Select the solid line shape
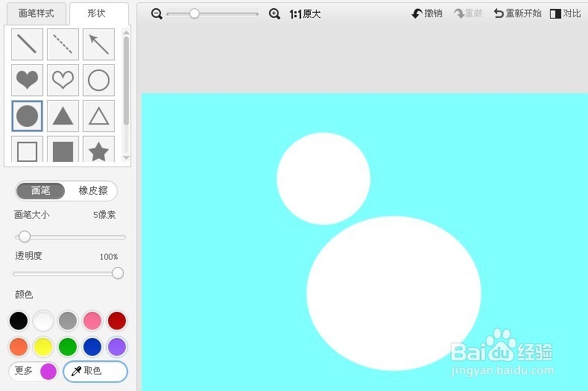The height and width of the screenshot is (391, 588). pos(27,44)
